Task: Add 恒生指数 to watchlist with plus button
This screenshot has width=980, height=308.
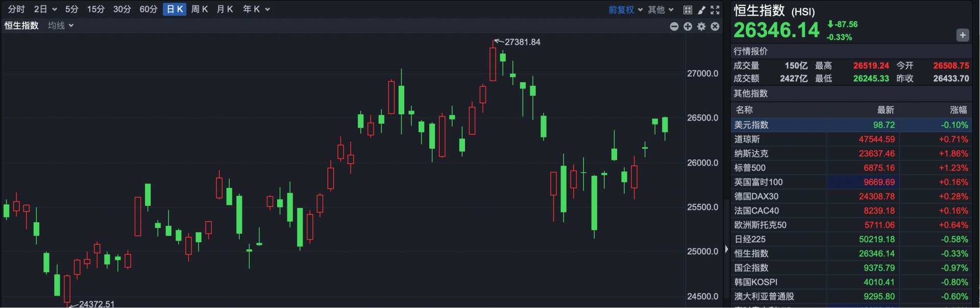Action: pos(962,35)
